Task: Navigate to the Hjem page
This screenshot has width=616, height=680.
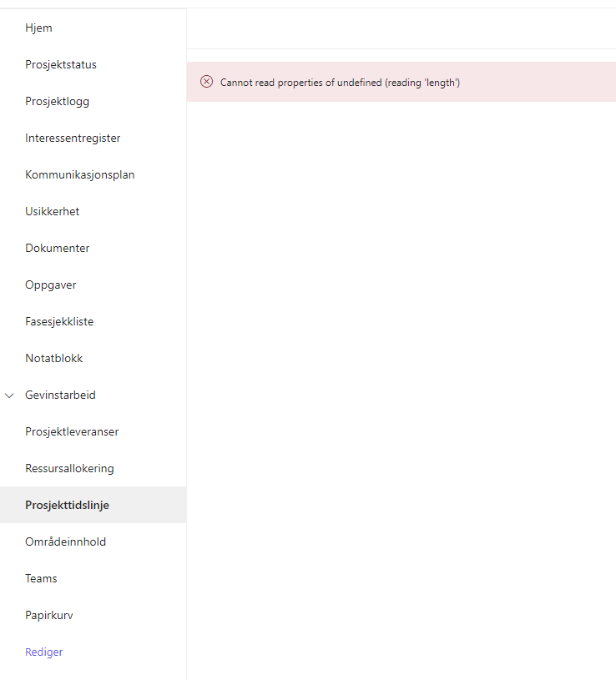Action: click(x=38, y=28)
